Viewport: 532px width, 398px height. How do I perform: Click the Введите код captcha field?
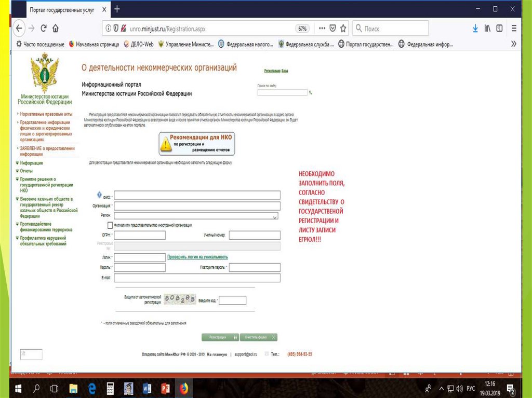pos(232,300)
